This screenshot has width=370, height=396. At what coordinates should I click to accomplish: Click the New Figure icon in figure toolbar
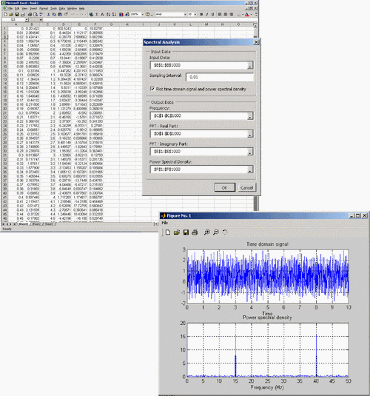click(x=168, y=232)
